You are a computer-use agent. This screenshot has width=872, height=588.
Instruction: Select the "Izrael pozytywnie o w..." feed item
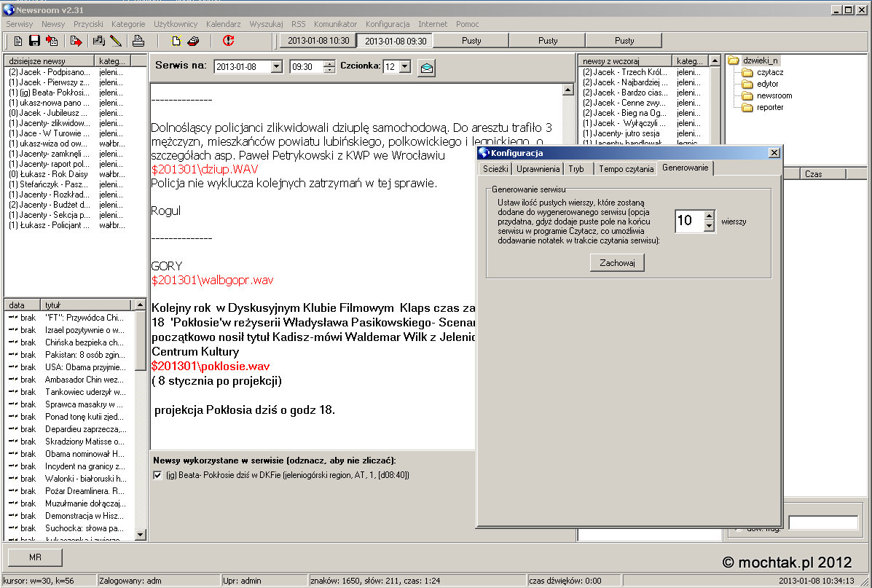click(x=85, y=330)
